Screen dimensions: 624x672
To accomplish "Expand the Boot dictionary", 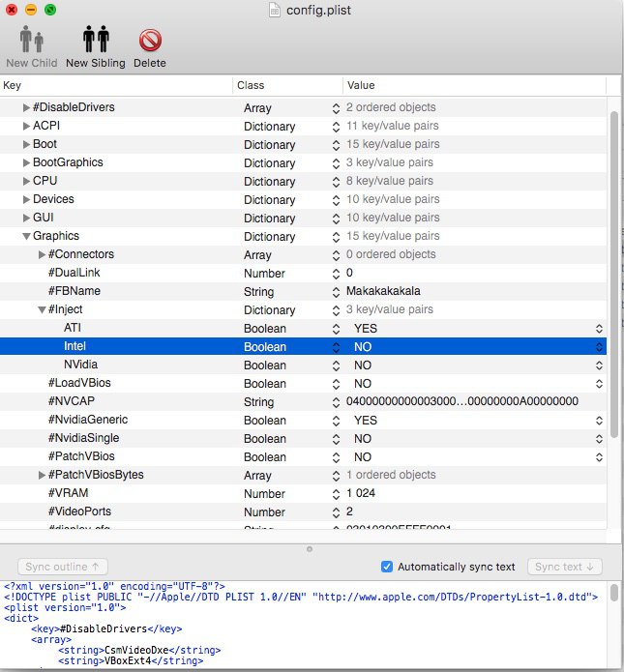I will click(x=26, y=144).
